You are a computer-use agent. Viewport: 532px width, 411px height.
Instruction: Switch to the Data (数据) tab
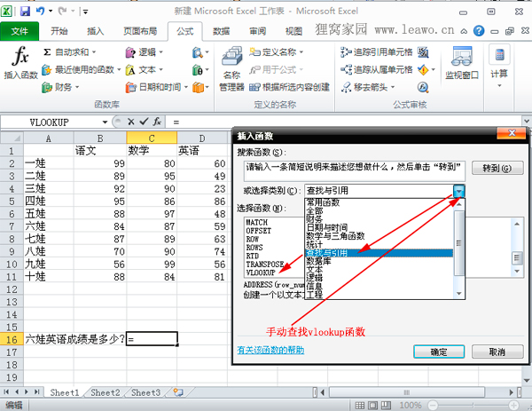[x=221, y=31]
